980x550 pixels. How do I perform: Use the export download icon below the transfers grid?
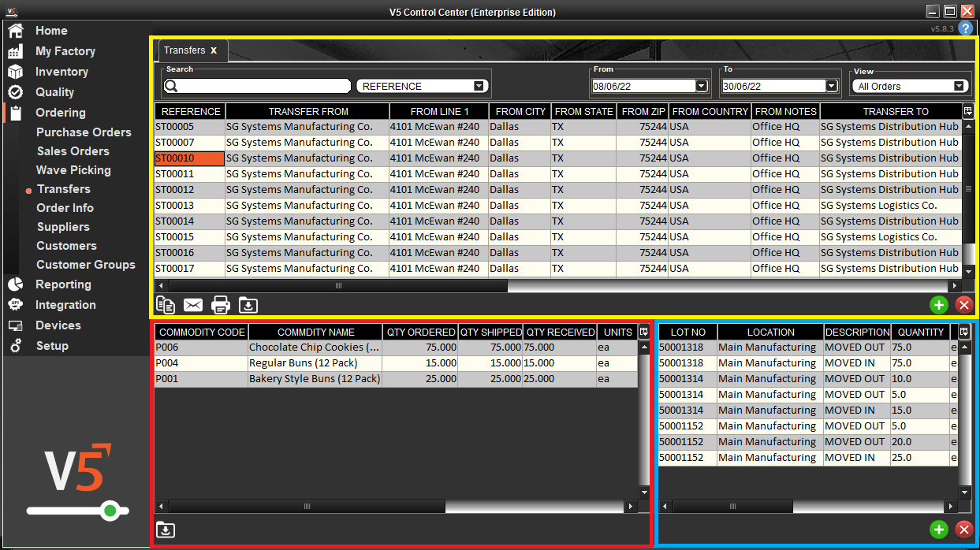248,305
